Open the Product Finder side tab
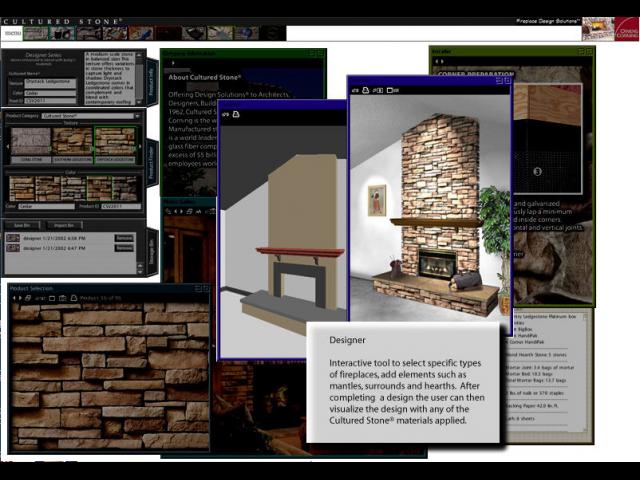This screenshot has height=480, width=640. point(151,163)
